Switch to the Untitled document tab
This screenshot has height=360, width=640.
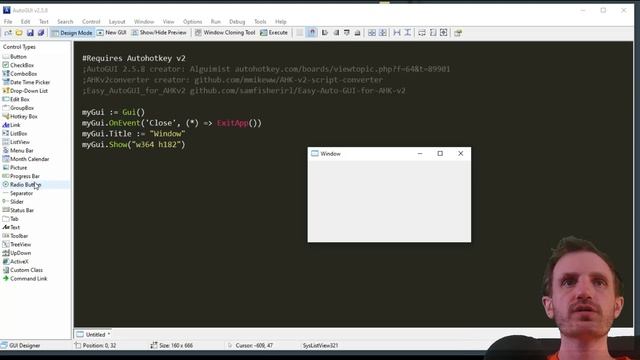93,335
